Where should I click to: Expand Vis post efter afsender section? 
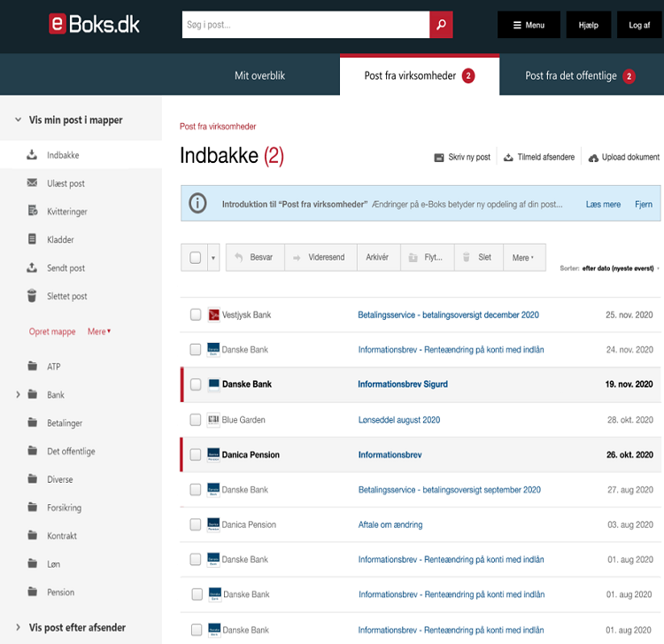pyautogui.click(x=18, y=627)
